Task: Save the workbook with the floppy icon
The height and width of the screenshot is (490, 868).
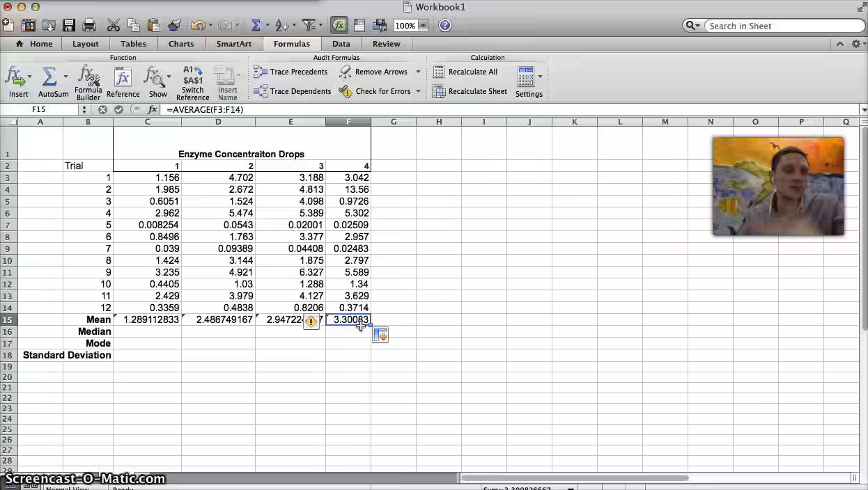Action: pos(69,26)
